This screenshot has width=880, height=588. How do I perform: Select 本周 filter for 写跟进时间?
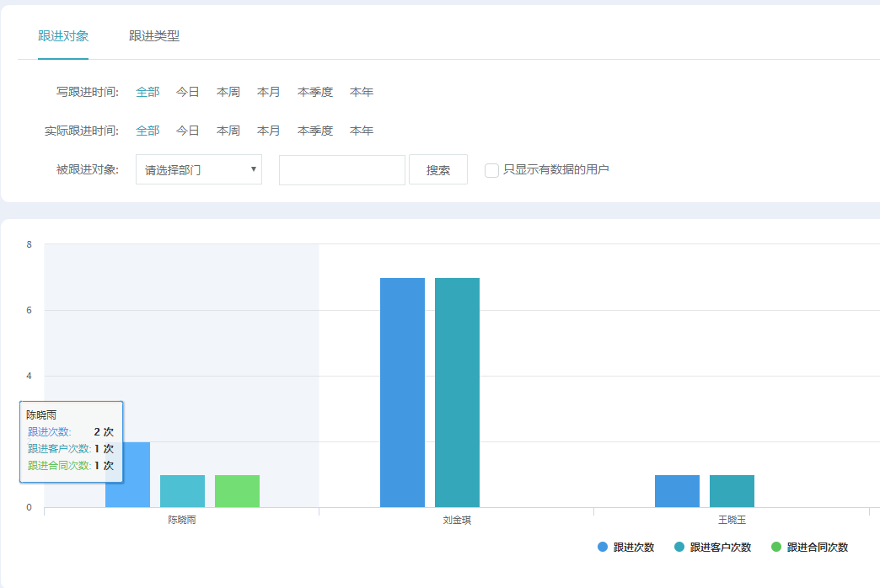click(228, 91)
